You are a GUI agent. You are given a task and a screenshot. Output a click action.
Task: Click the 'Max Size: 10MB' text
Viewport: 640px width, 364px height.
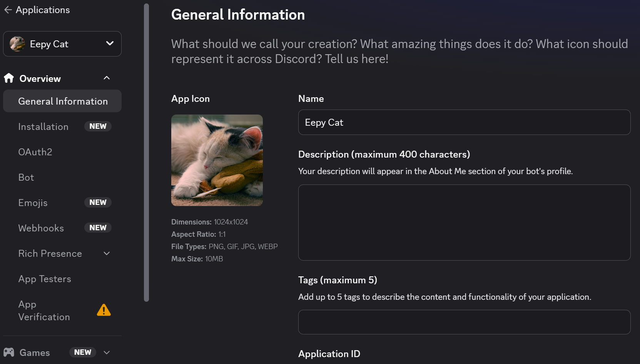click(197, 259)
